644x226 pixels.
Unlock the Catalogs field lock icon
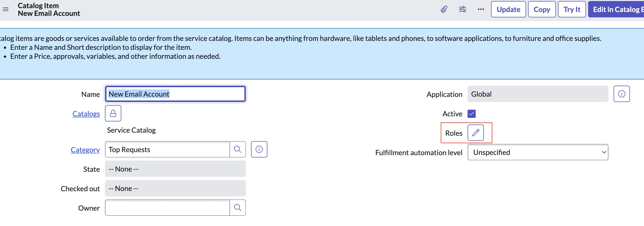click(113, 113)
